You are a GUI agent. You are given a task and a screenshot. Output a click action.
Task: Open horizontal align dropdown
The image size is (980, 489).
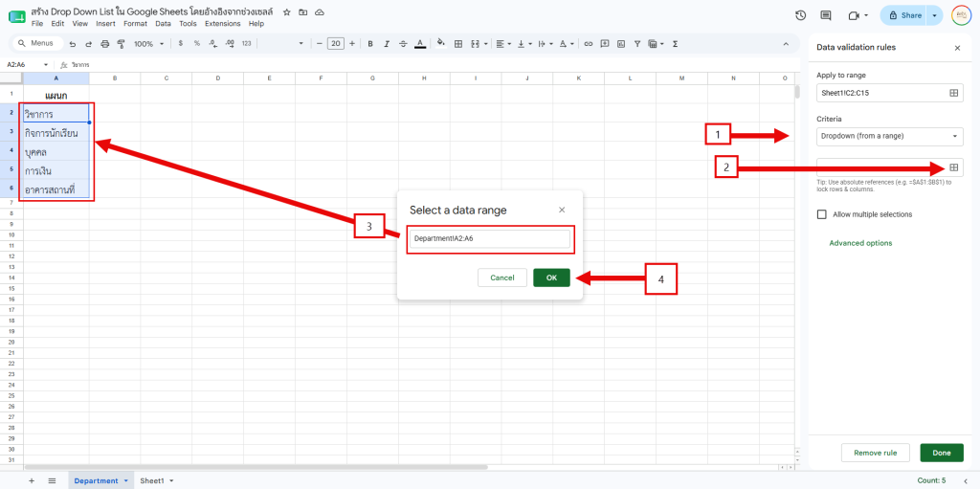502,44
